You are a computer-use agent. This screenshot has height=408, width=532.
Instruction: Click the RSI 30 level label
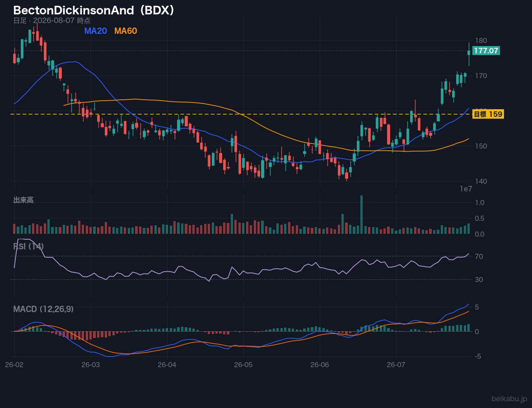[479, 280]
